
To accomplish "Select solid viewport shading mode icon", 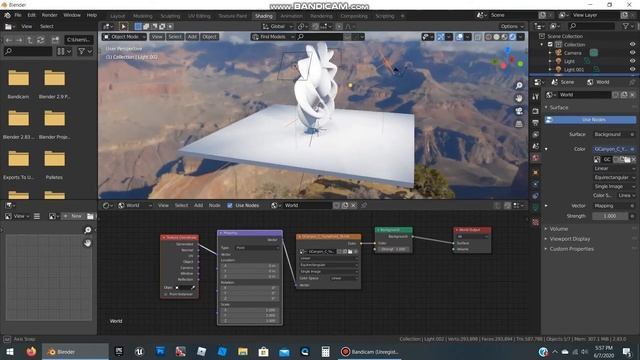I will 496,37.
